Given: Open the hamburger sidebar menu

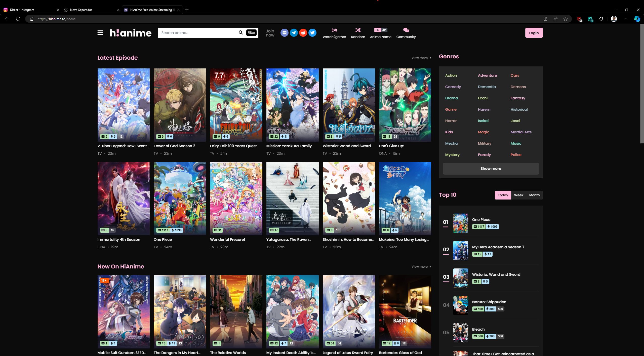Looking at the screenshot, I should (100, 33).
